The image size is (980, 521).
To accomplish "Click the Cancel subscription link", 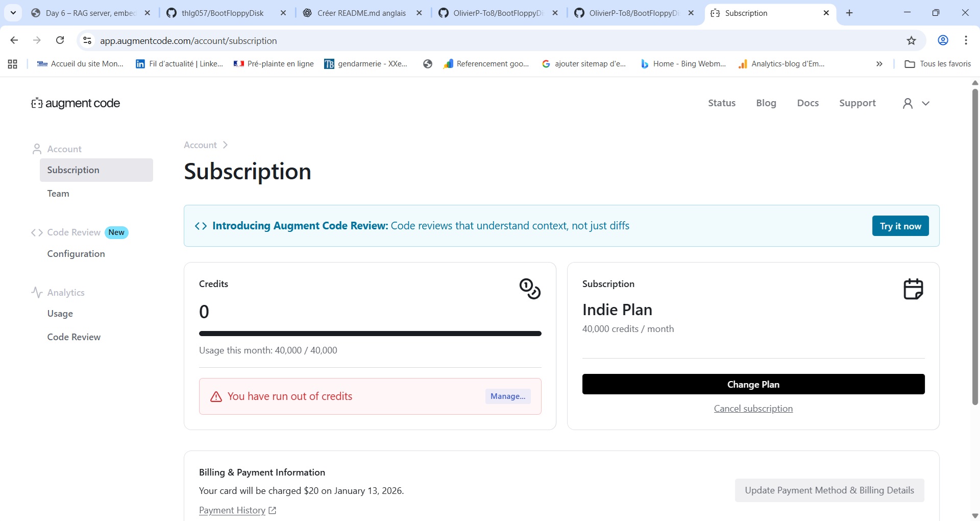I will (753, 409).
